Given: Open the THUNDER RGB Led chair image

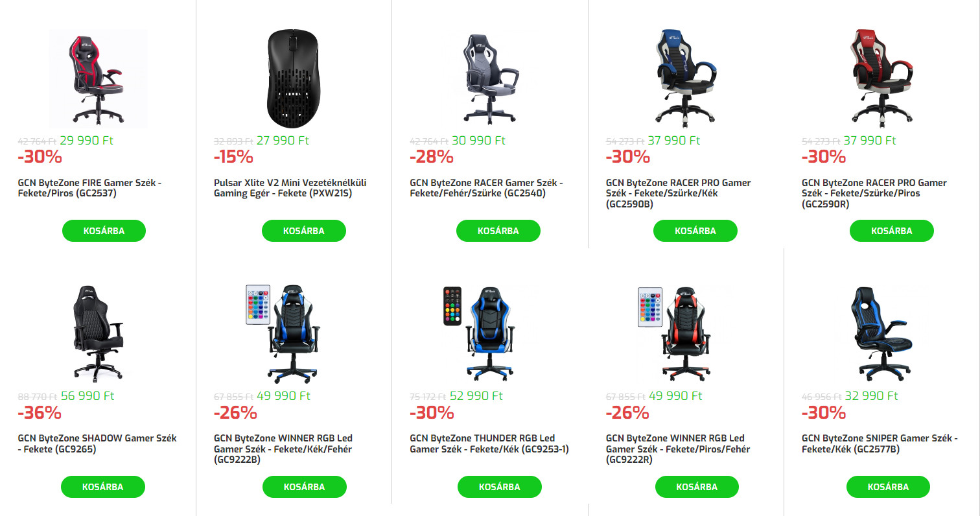Looking at the screenshot, I should click(x=490, y=333).
